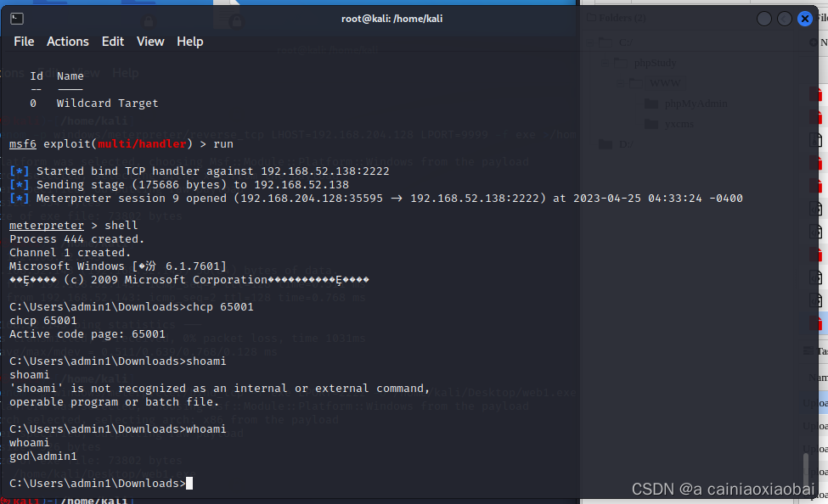This screenshot has height=504, width=828.
Task: Click 'Microsoft Windows' version line
Action: coord(117,266)
